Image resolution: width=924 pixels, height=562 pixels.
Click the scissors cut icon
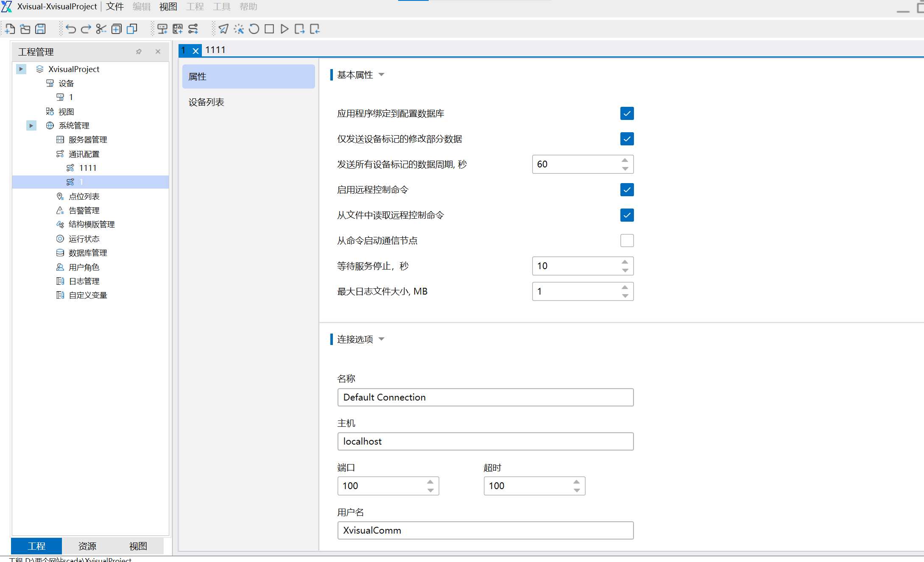click(x=101, y=29)
